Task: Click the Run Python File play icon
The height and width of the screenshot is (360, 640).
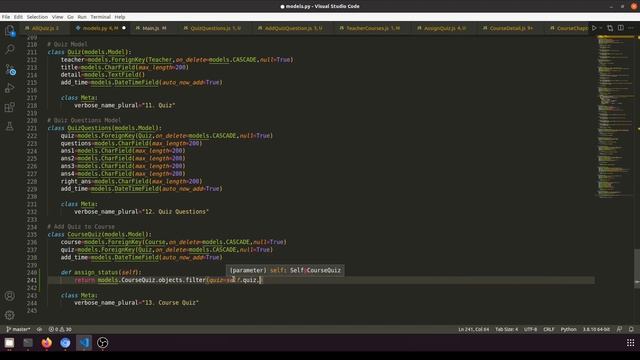Action: (594, 28)
